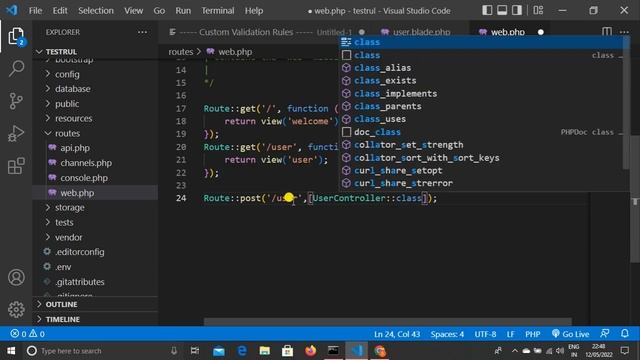Open the notifications bell in status bar
Viewport: 640px width, 360px height.
(x=625, y=334)
